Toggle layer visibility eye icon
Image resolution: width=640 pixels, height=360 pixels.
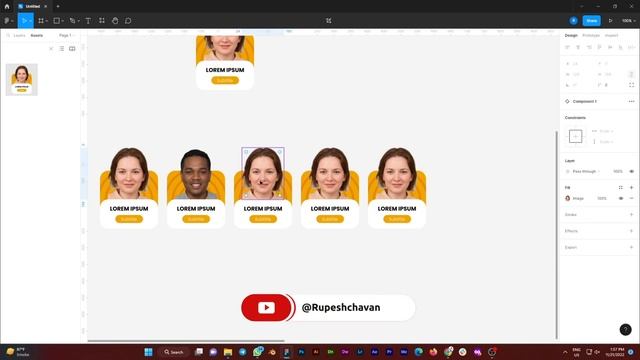pos(631,171)
